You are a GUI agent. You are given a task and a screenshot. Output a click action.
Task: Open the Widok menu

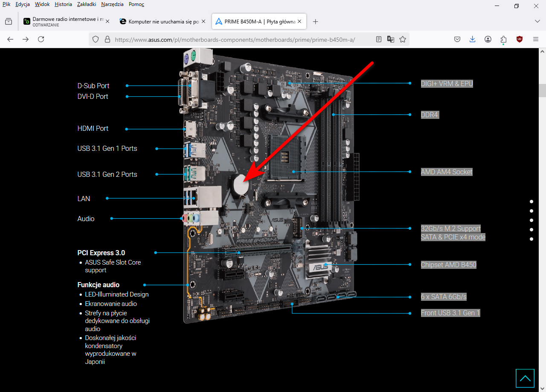tap(42, 4)
